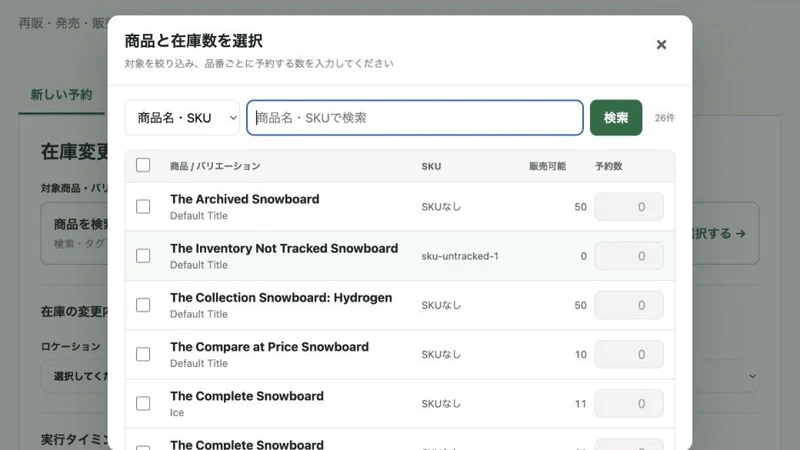800x450 pixels.
Task: Click the 商品 / バリエーション column header
Action: 215,166
